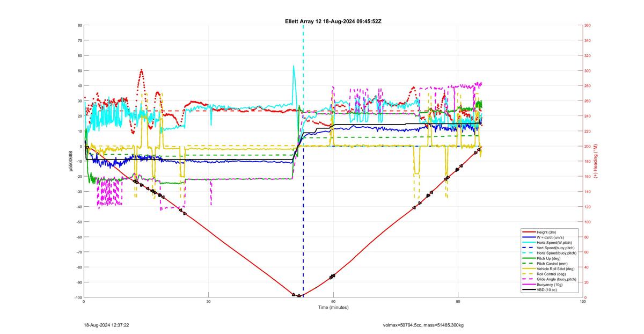Click the x-axis tick label '120'

(x=583, y=302)
